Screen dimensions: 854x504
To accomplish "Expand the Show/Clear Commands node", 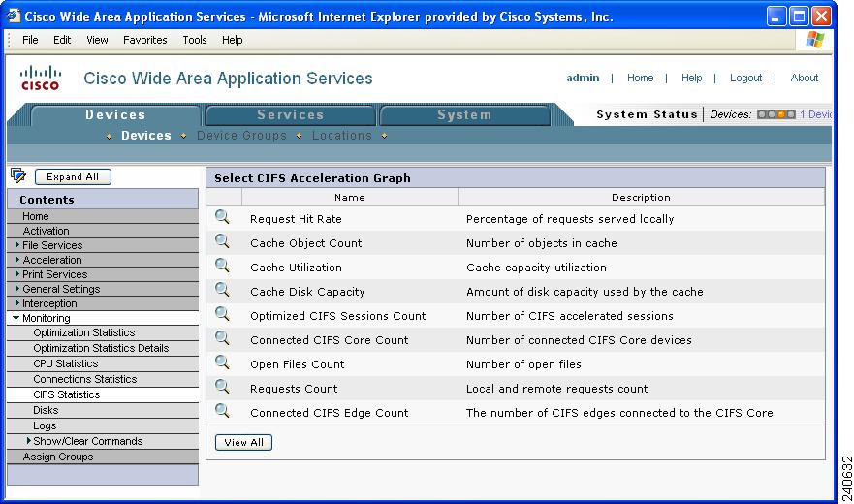I will pos(28,440).
